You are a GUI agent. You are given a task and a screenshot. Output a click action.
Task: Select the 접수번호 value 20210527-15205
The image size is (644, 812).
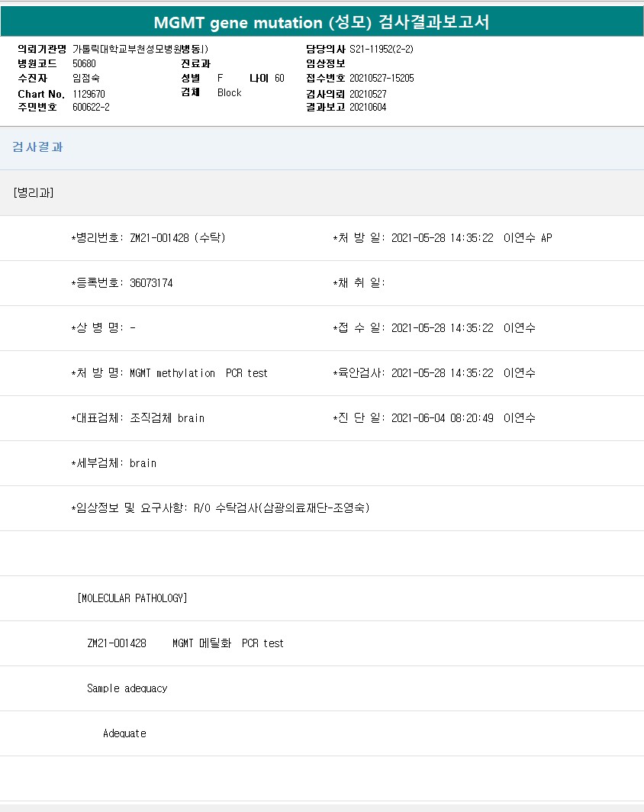pos(382,79)
